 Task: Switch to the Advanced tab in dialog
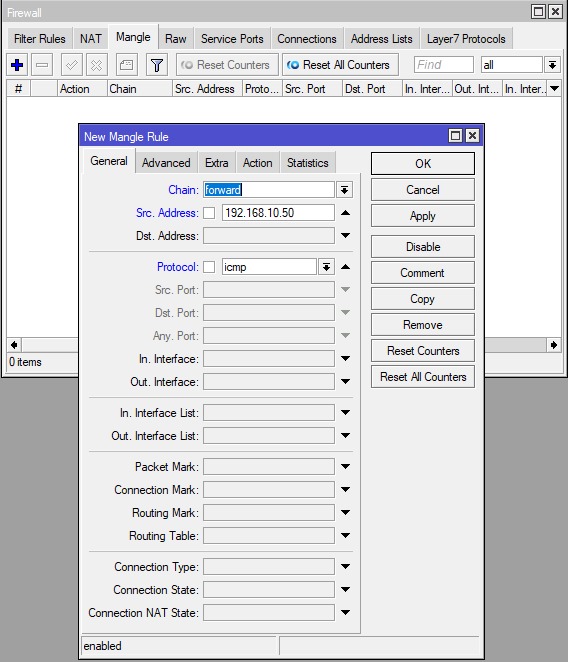click(166, 163)
